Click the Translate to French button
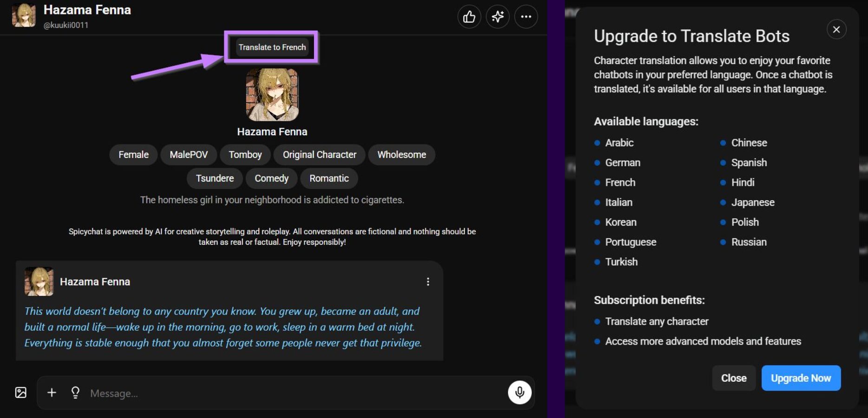This screenshot has width=868, height=418. [272, 47]
